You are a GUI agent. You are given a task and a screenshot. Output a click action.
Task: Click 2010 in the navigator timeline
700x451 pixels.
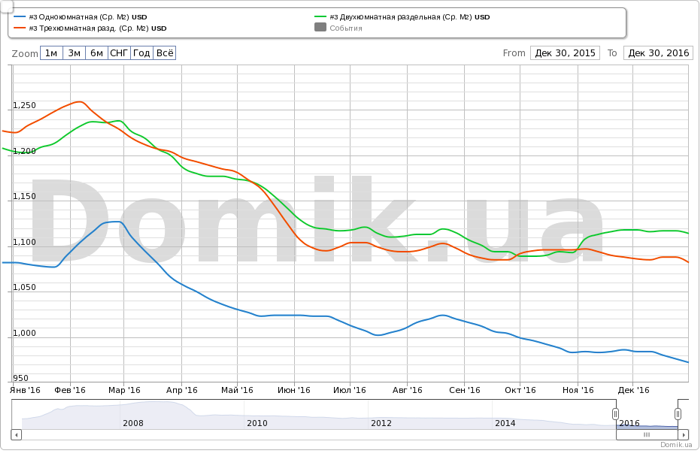257,423
